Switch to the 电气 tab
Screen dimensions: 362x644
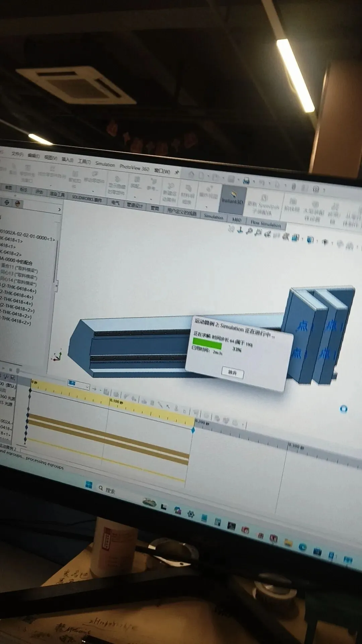pyautogui.click(x=115, y=202)
